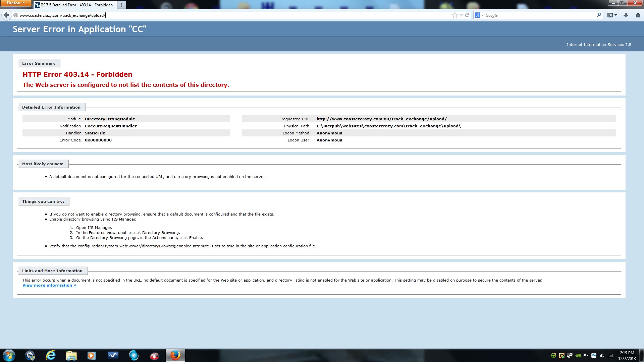The width and height of the screenshot is (644, 362).
Task: Click the URL address bar
Action: coord(235,15)
